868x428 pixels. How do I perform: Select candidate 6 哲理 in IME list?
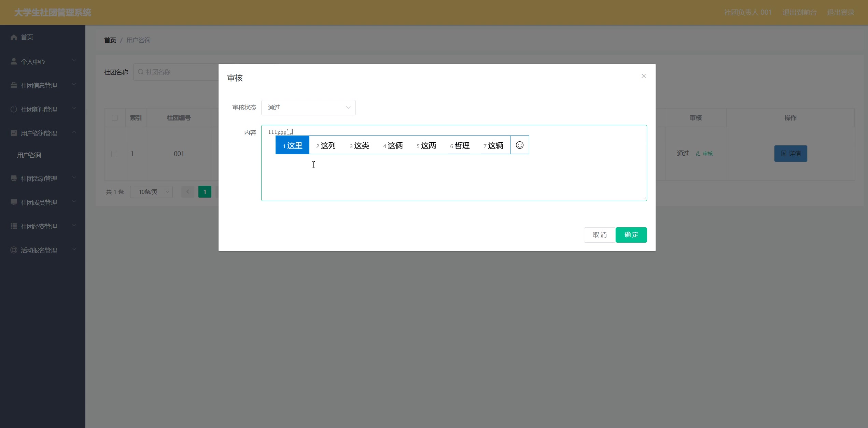tap(460, 146)
